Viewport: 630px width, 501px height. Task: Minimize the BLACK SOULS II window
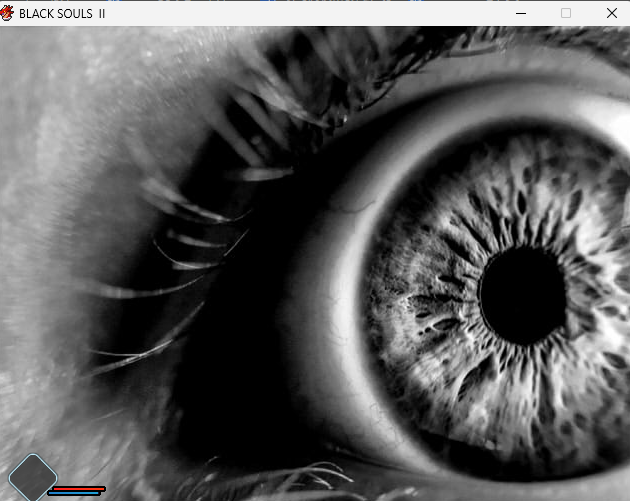[521, 13]
